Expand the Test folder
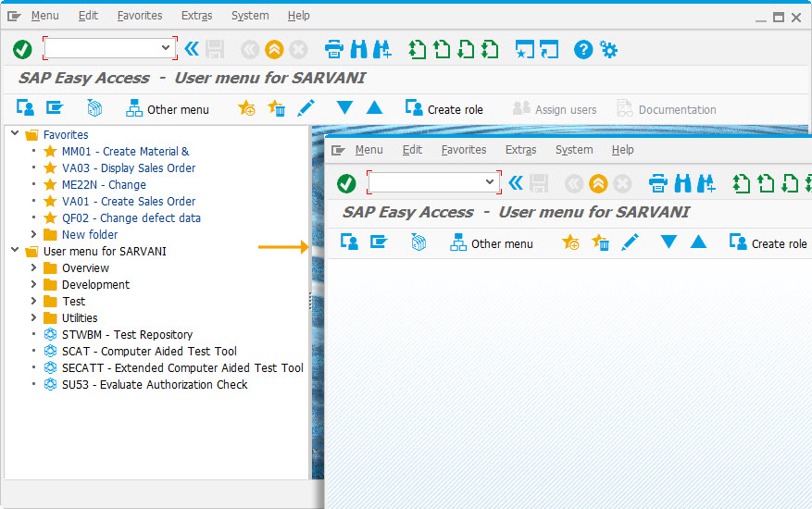This screenshot has width=812, height=509. [33, 301]
